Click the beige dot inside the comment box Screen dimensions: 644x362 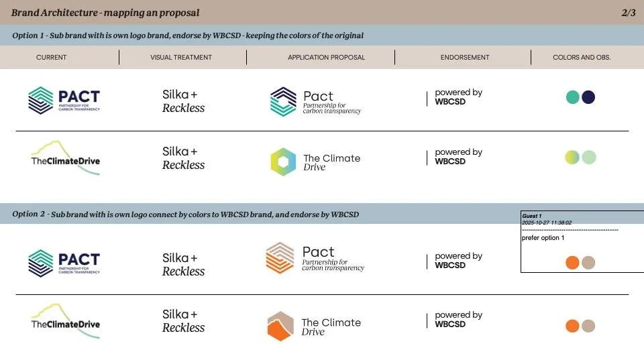[x=588, y=263]
